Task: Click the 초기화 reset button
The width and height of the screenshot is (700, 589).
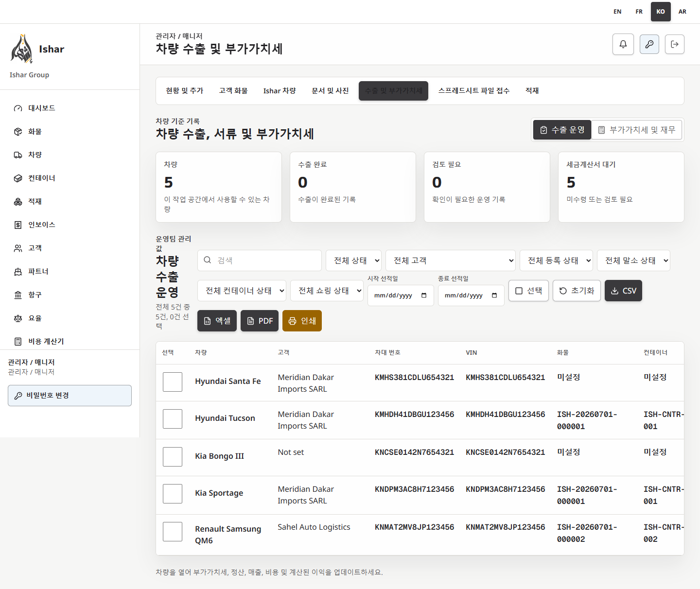Action: pyautogui.click(x=577, y=291)
